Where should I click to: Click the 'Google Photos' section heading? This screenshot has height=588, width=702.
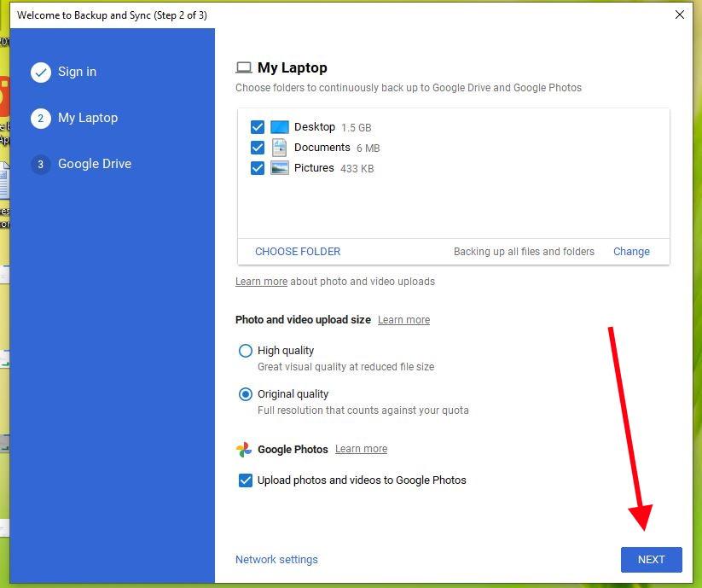tap(293, 449)
